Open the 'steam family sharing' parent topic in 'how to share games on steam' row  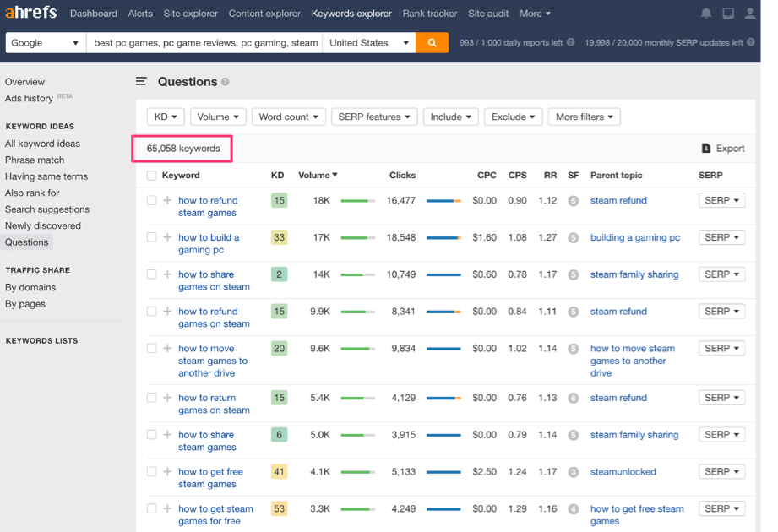pyautogui.click(x=634, y=274)
